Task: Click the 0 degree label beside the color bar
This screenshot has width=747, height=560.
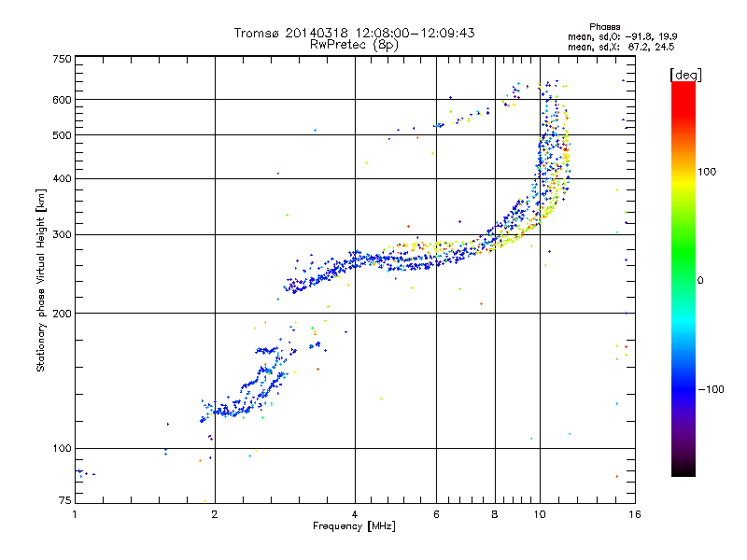Action: tap(700, 281)
